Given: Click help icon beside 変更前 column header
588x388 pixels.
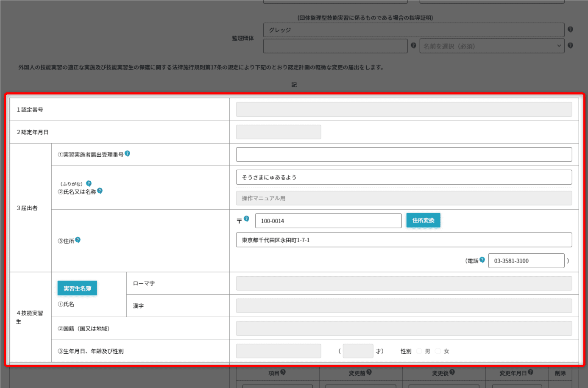Looking at the screenshot, I should click(369, 372).
